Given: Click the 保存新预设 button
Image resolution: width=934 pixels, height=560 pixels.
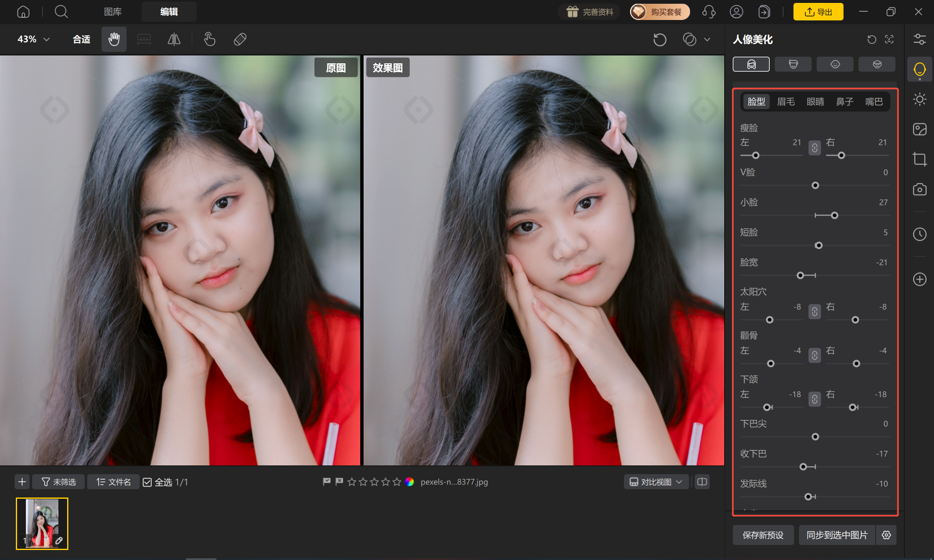Looking at the screenshot, I should coord(763,535).
